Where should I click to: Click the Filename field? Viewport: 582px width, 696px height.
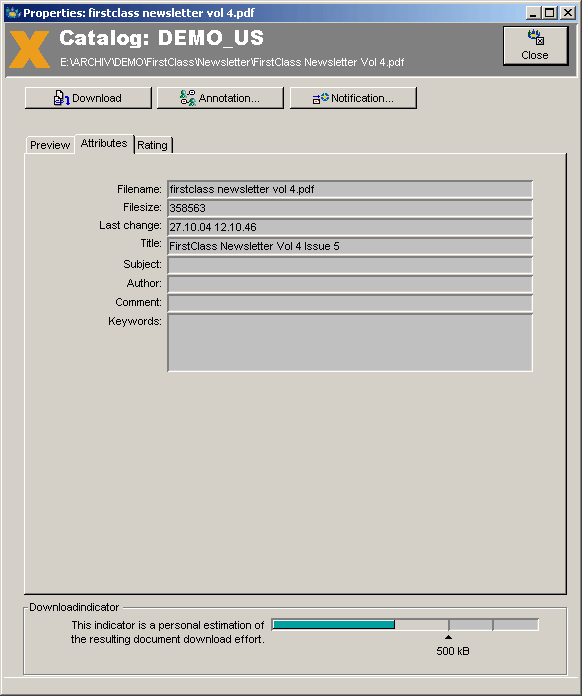[350, 189]
